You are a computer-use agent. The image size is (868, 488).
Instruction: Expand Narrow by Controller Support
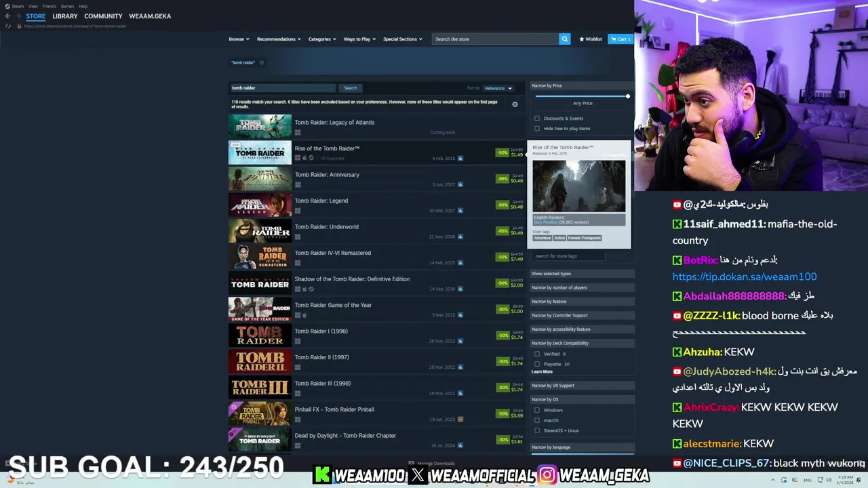click(582, 315)
